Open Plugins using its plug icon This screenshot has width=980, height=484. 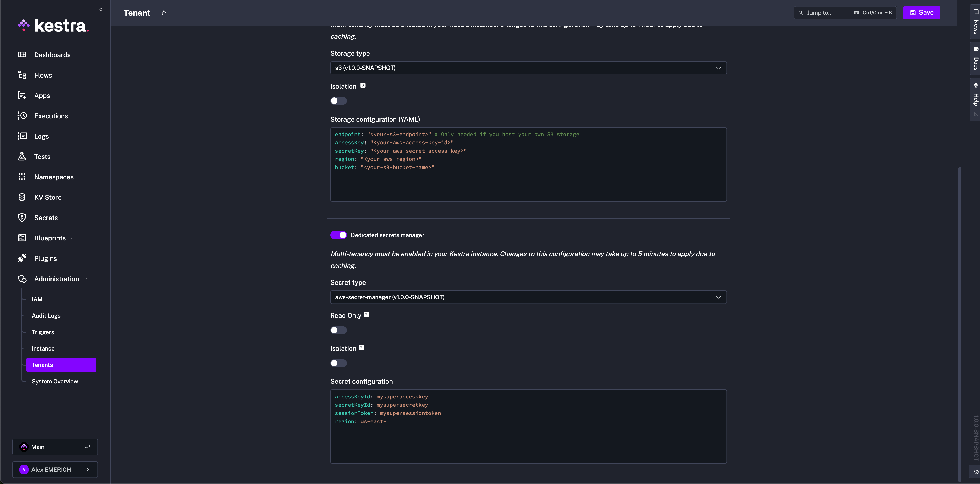click(22, 258)
